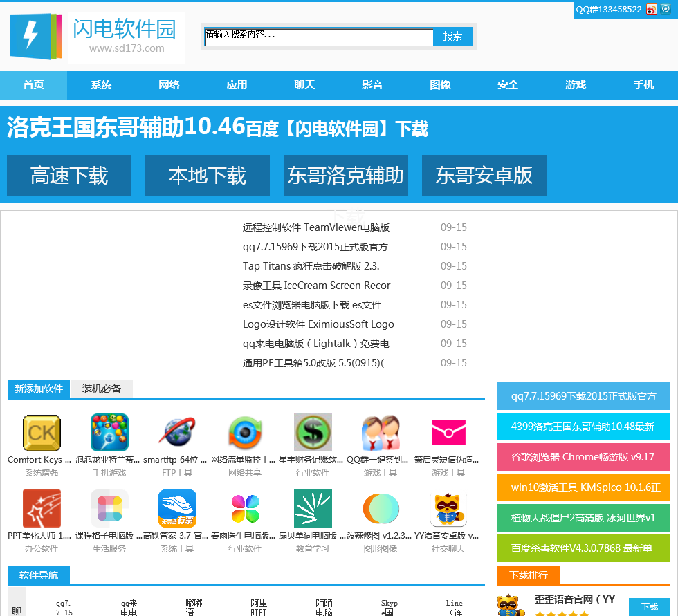Click the 课程格子电脑版 icon

[109, 508]
